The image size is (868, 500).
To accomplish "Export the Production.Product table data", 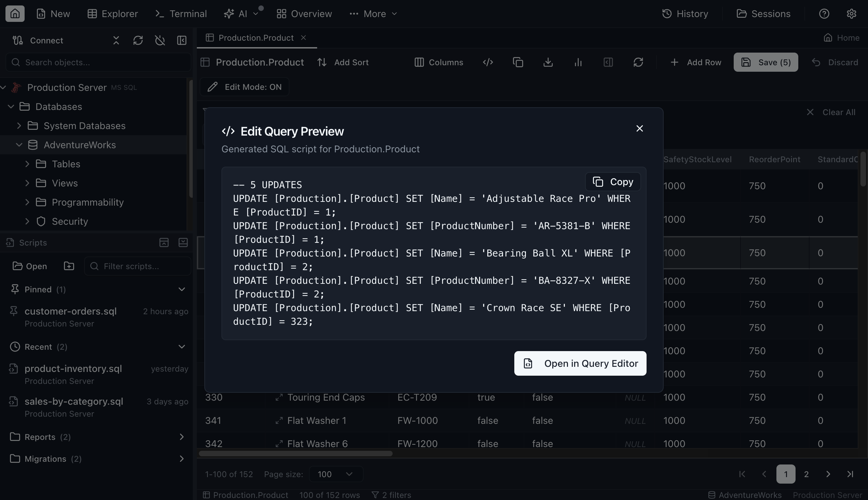I will 548,62.
